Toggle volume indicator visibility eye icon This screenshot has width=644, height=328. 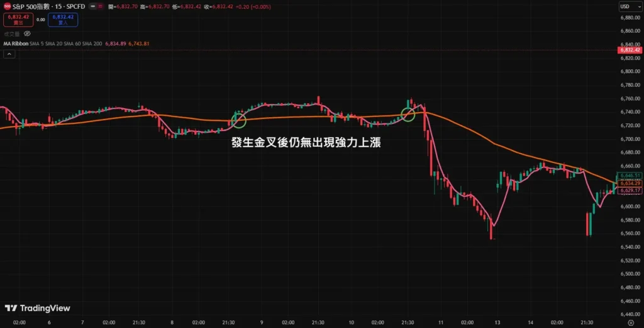[27, 33]
